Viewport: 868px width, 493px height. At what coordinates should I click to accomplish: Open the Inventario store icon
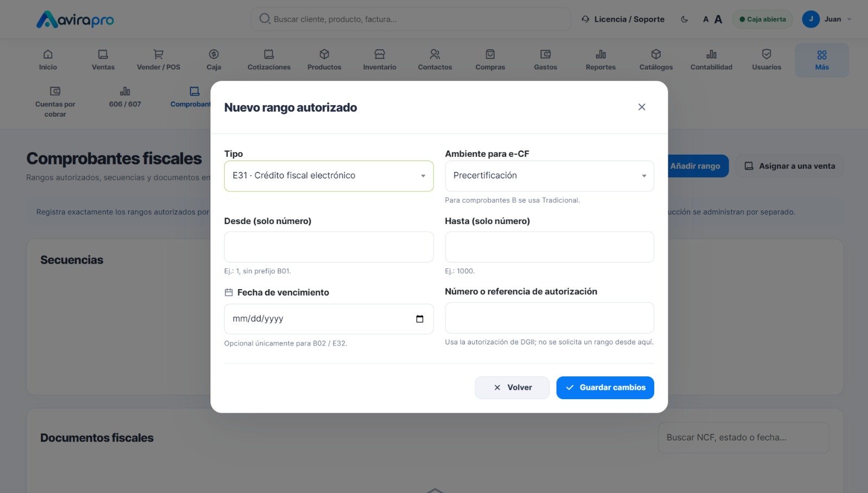click(380, 54)
